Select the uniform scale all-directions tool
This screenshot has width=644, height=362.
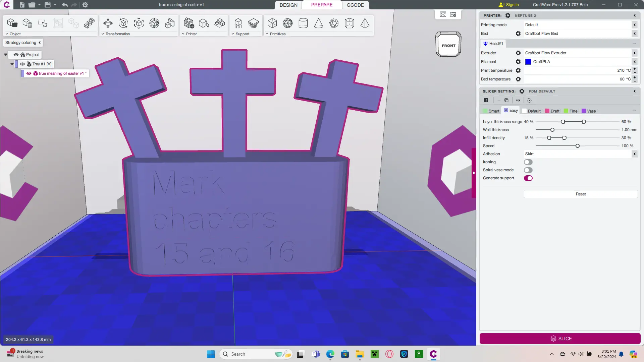[x=154, y=23]
